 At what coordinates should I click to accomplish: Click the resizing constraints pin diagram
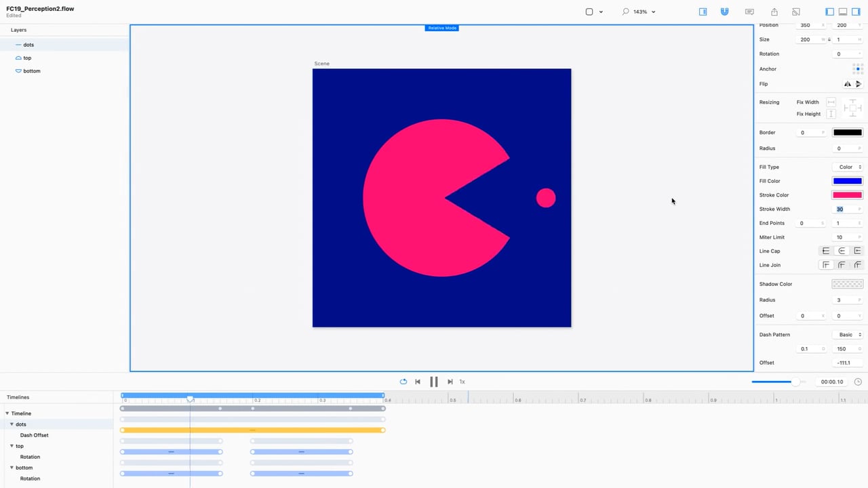[x=853, y=108]
